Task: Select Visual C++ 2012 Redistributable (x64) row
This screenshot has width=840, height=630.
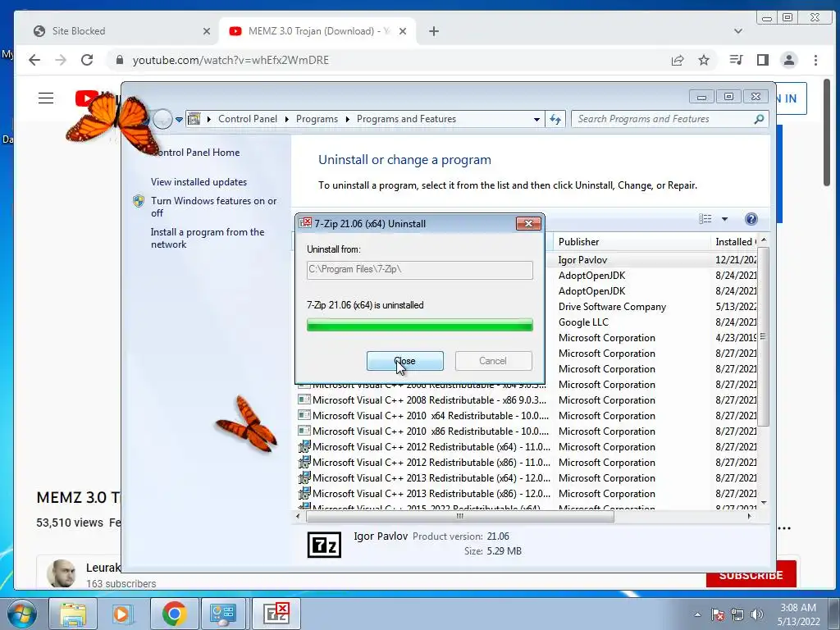Action: pyautogui.click(x=527, y=447)
